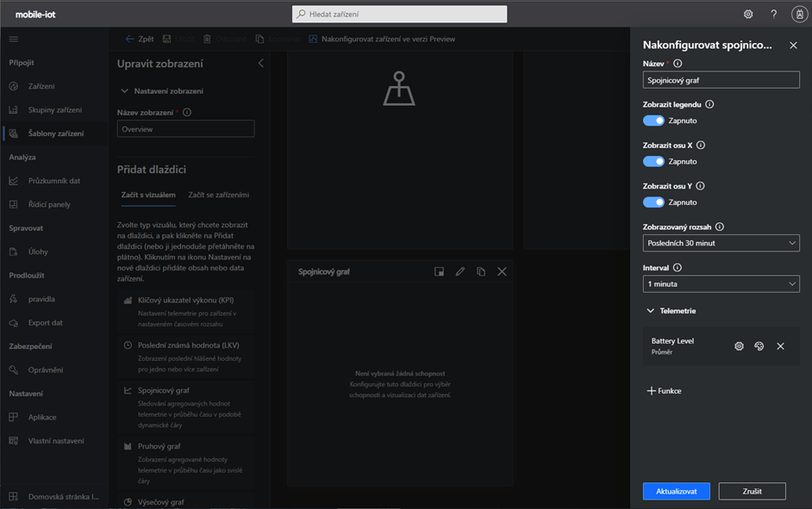Open Šablony zařízení in the sidebar

(55, 133)
